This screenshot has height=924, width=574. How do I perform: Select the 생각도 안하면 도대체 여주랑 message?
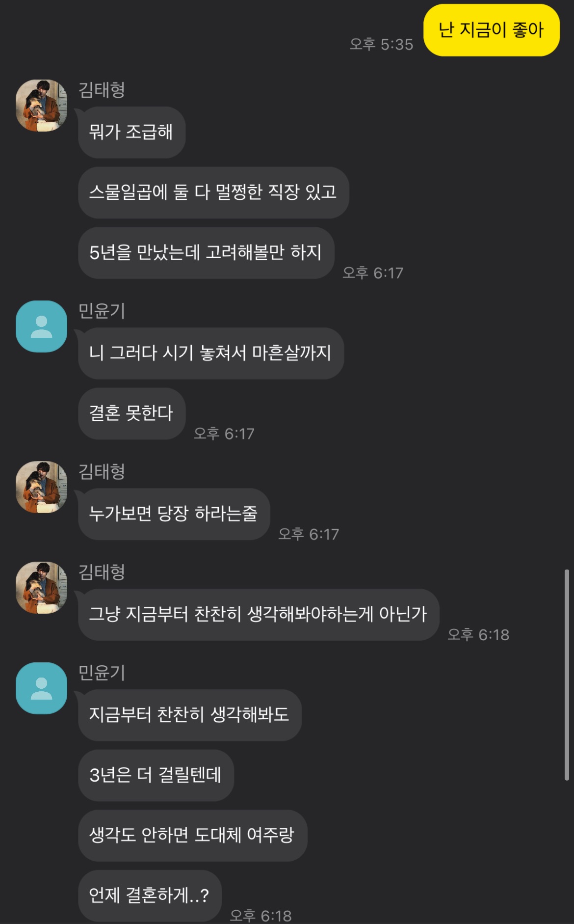point(193,836)
